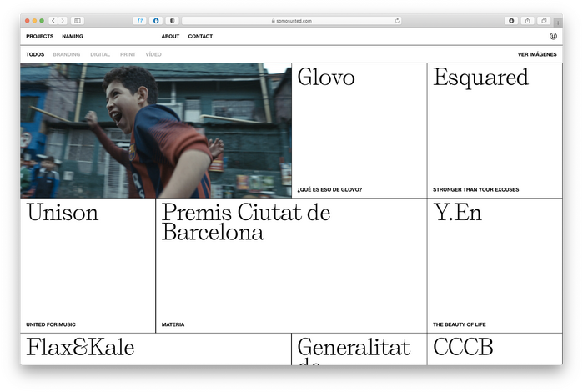Screen dimensions: 583x392
Task: Go back using Safari's back arrow
Action: tap(53, 21)
